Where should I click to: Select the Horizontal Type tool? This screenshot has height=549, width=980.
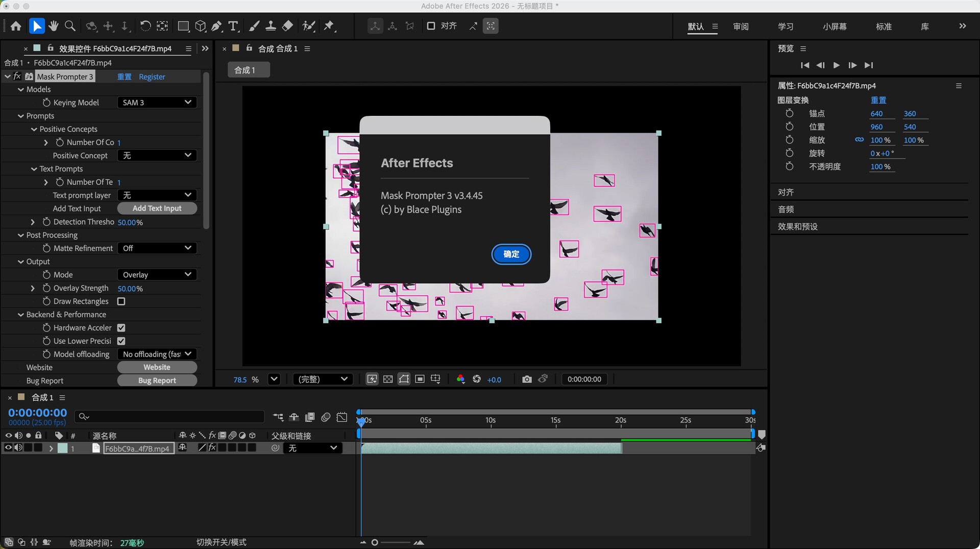coord(234,26)
